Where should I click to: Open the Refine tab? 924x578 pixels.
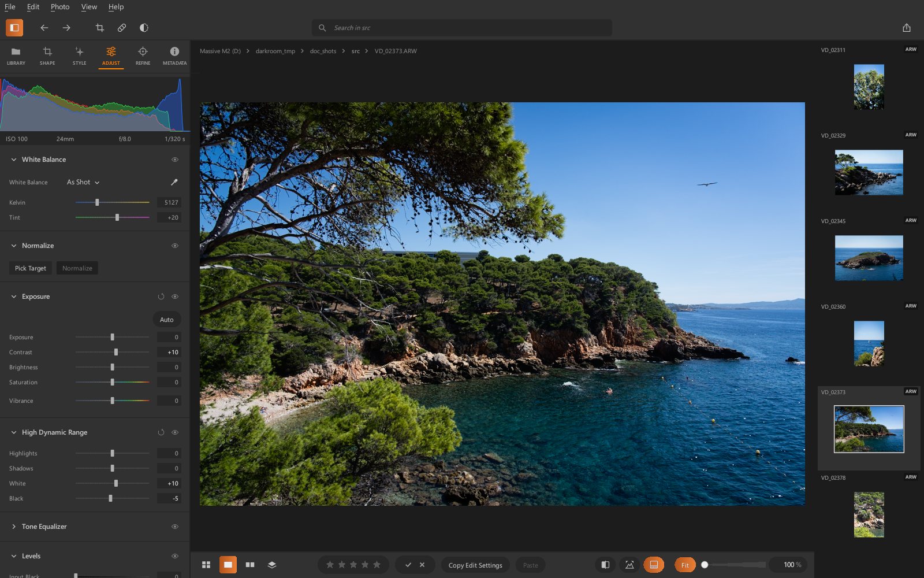click(143, 55)
